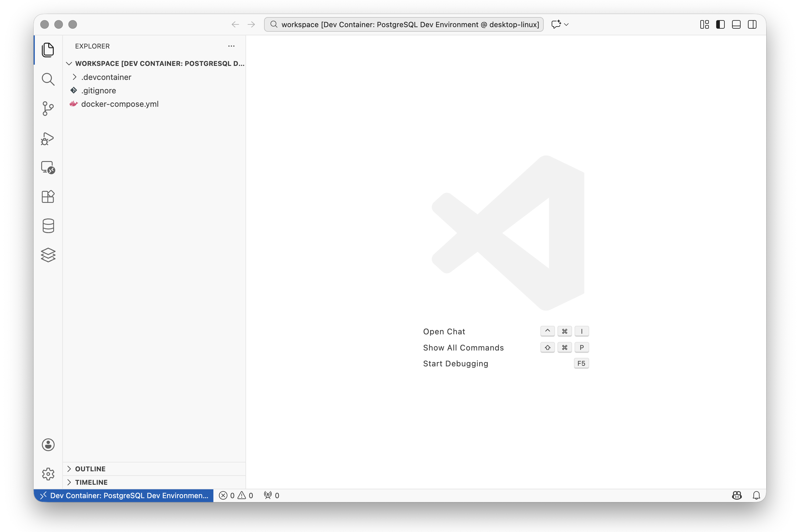Toggle the secondary sidebar visibility

pos(752,24)
